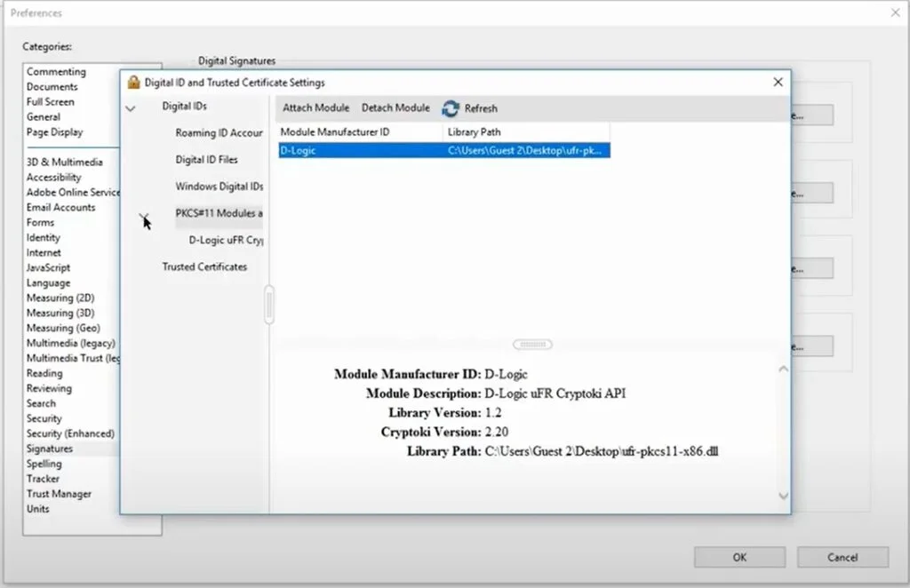Click the Module Description value text
The image size is (910, 588).
[555, 393]
